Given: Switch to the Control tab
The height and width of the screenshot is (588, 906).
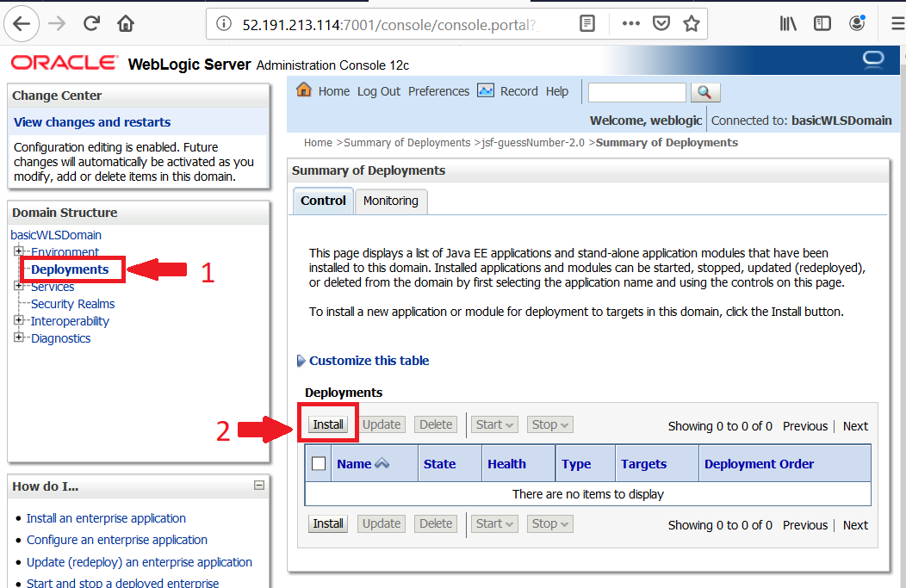Looking at the screenshot, I should [323, 201].
